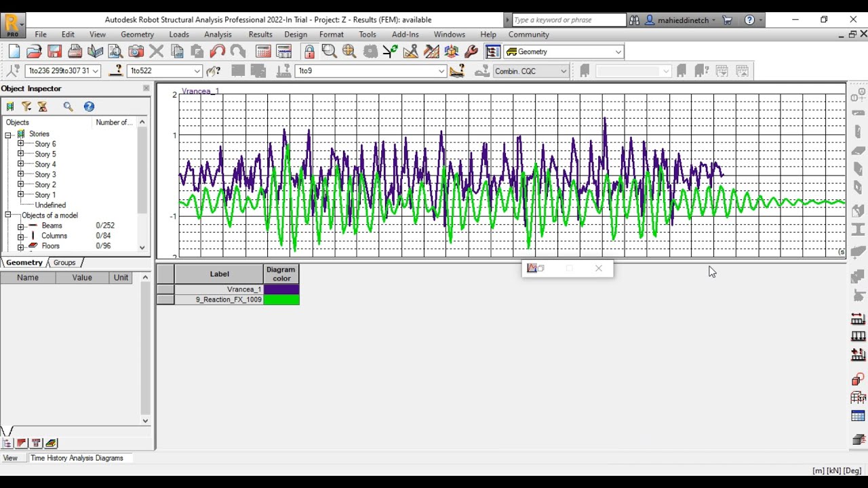Click the keyword search field
This screenshot has width=868, height=488.
point(568,20)
